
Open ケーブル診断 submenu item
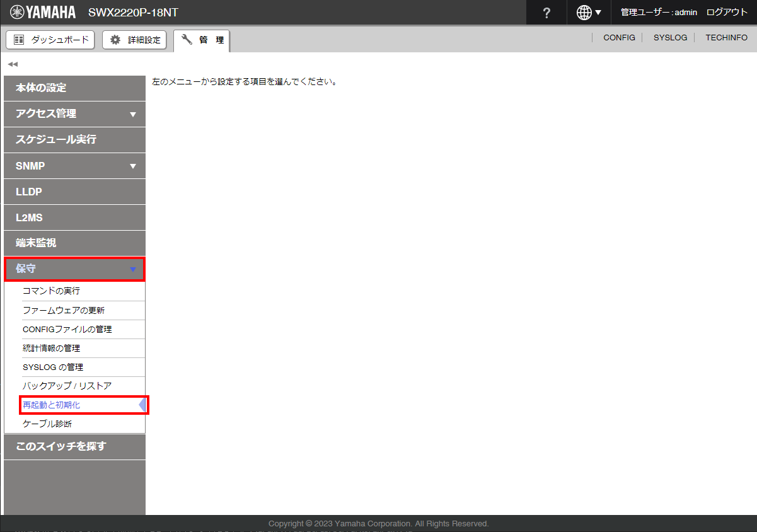(x=47, y=424)
